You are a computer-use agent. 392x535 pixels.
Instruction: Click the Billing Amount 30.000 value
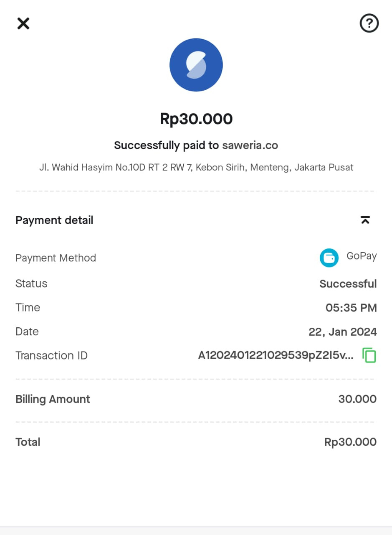pos(357,399)
